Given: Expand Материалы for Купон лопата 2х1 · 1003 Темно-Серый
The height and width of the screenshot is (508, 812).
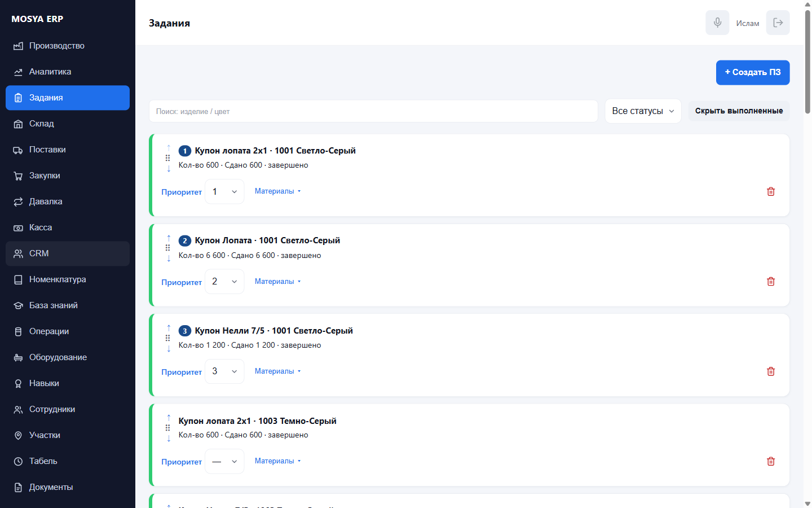Looking at the screenshot, I should [x=277, y=461].
